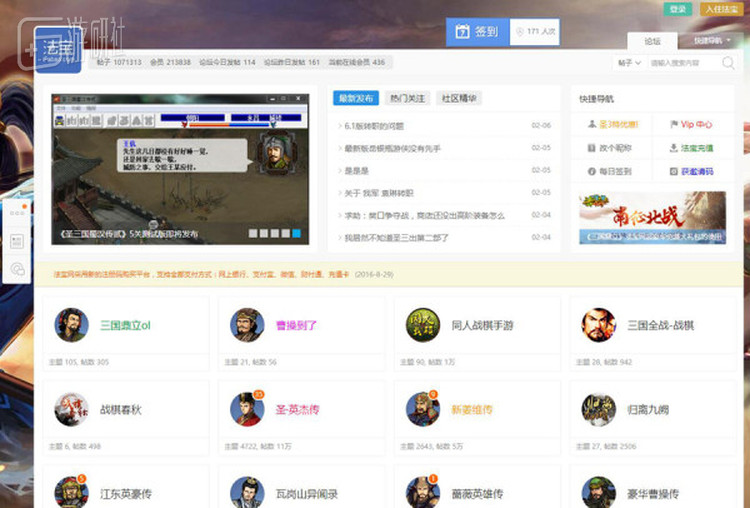Open the 圣3特优惠 link

coord(618,124)
